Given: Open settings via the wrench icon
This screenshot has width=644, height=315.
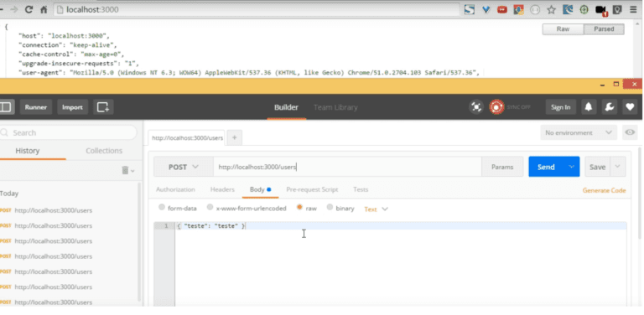Looking at the screenshot, I should click(610, 107).
